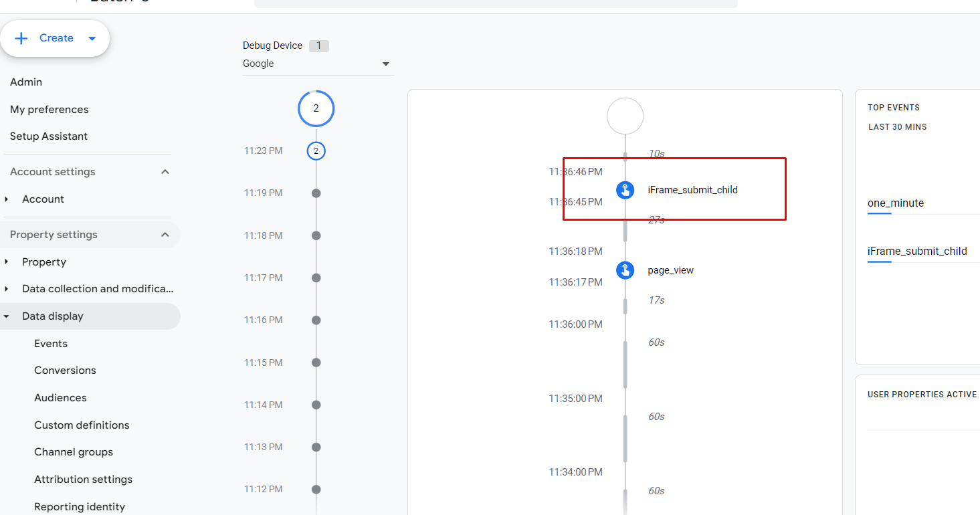
Task: Click the plus icon on Create
Action: [21, 38]
